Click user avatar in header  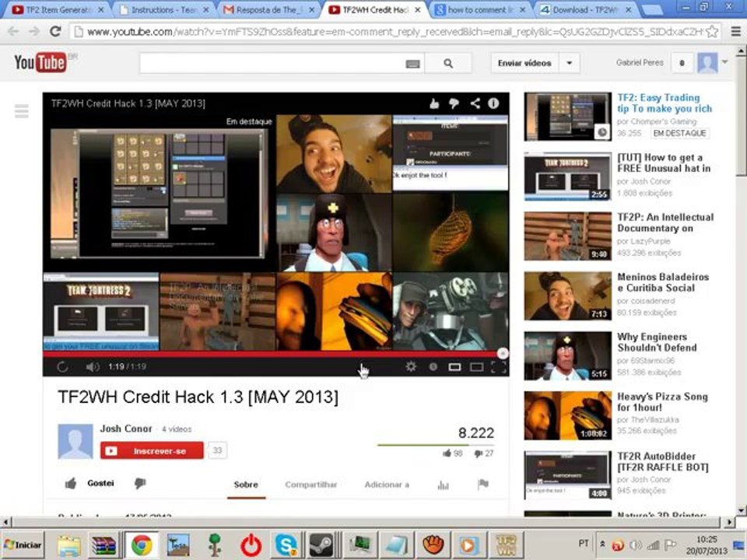[x=707, y=63]
